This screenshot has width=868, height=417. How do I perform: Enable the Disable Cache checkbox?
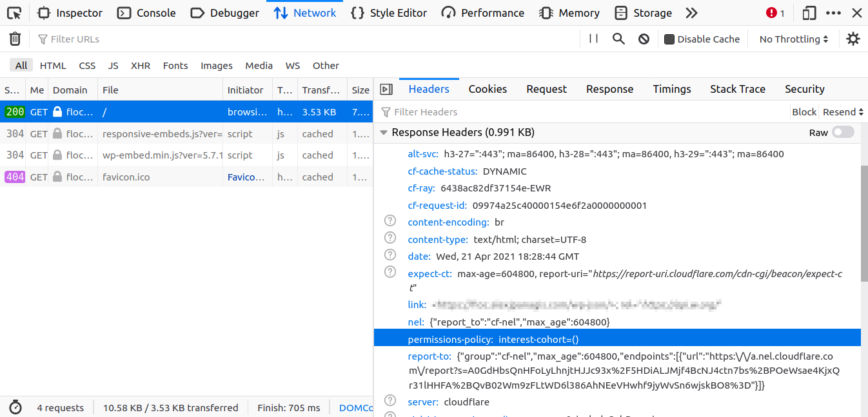669,39
